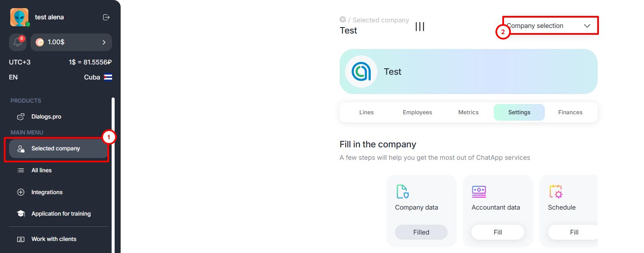Viewport: 644px width, 253px height.
Task: Click the Schedule calendar icon
Action: pos(556,192)
